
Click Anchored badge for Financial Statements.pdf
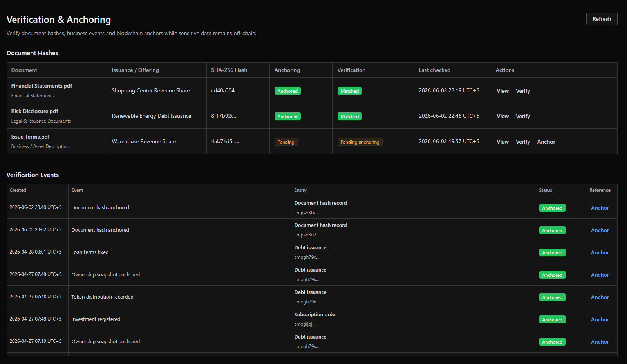tap(287, 91)
